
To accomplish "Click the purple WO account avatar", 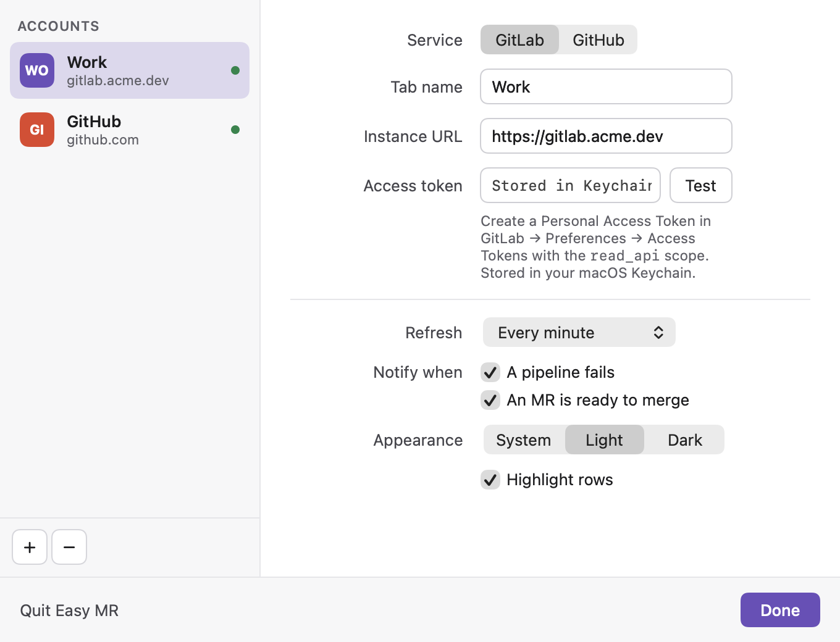I will click(x=37, y=70).
